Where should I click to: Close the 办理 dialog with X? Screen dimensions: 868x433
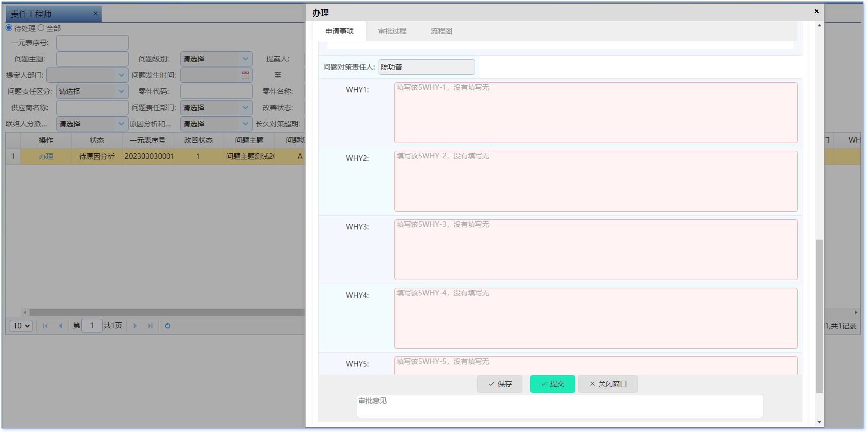(x=816, y=11)
